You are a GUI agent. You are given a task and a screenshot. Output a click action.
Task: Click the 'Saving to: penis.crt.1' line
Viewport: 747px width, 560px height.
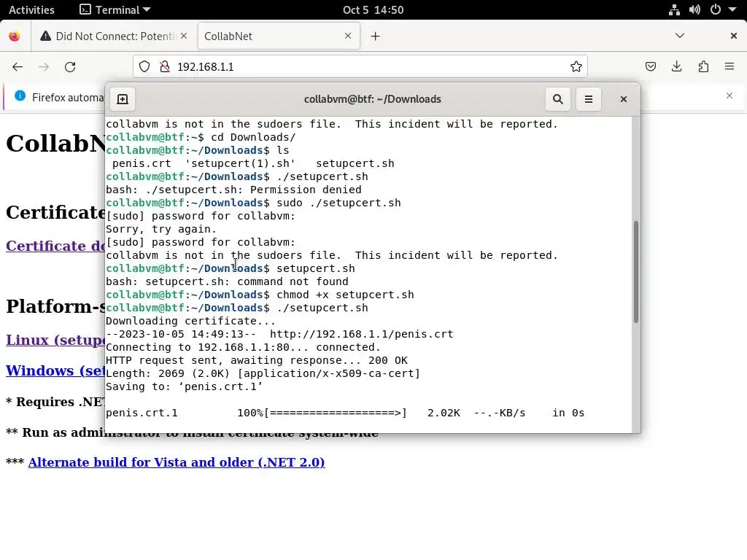[184, 386]
